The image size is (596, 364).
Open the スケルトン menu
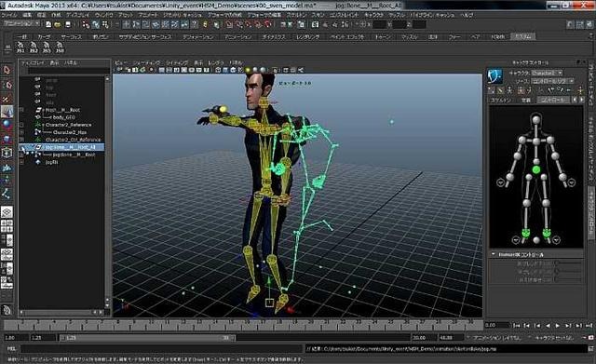click(296, 15)
